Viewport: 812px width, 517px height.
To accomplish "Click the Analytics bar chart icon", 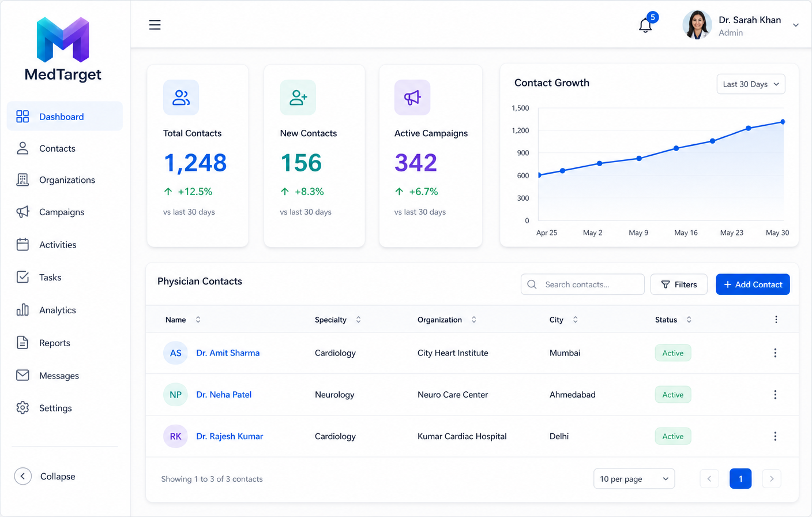I will tap(22, 310).
